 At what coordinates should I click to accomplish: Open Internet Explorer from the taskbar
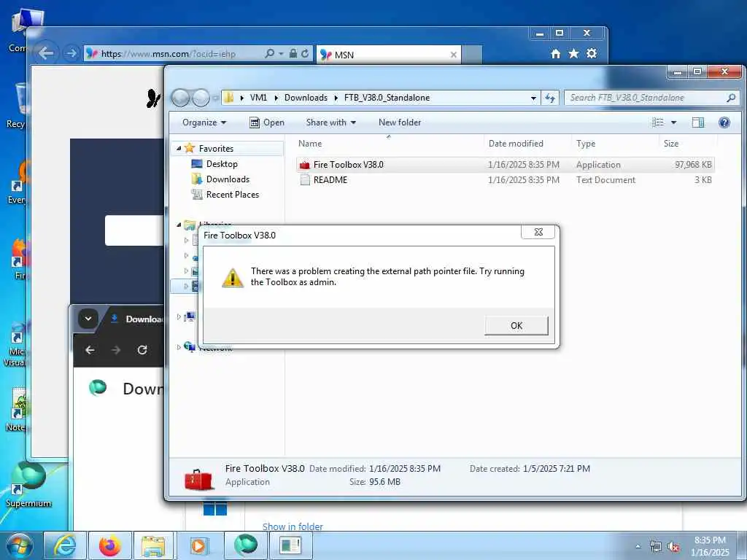click(x=65, y=545)
